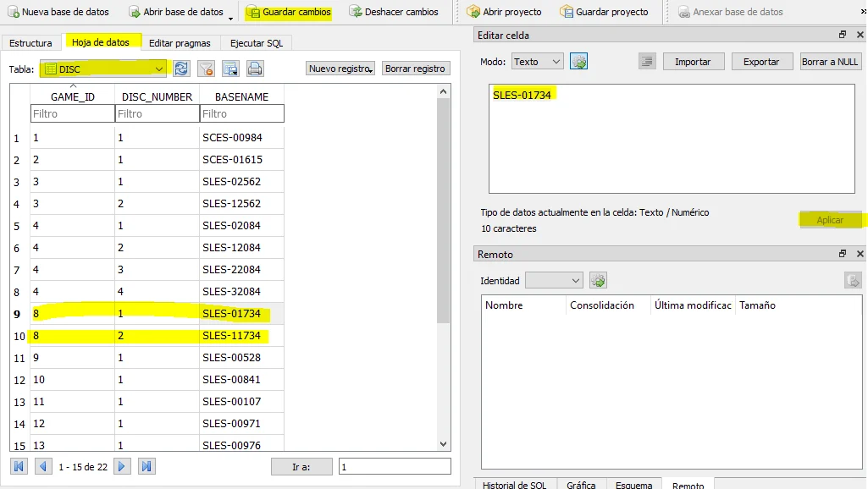Revert with Deshacer cambios button
The image size is (868, 489).
[x=394, y=12]
